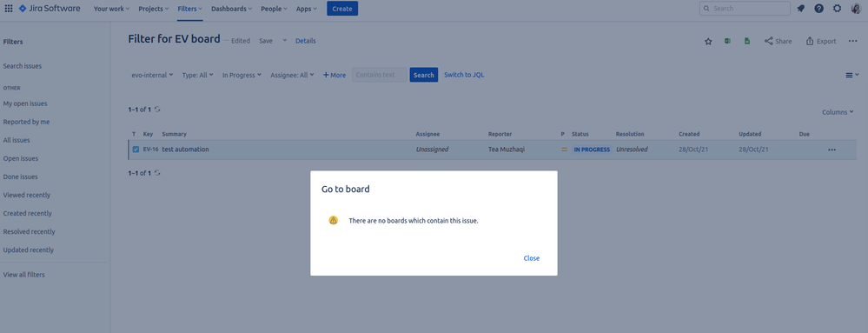Refresh results icon below the table
This screenshot has height=333, width=868.
pyautogui.click(x=157, y=173)
